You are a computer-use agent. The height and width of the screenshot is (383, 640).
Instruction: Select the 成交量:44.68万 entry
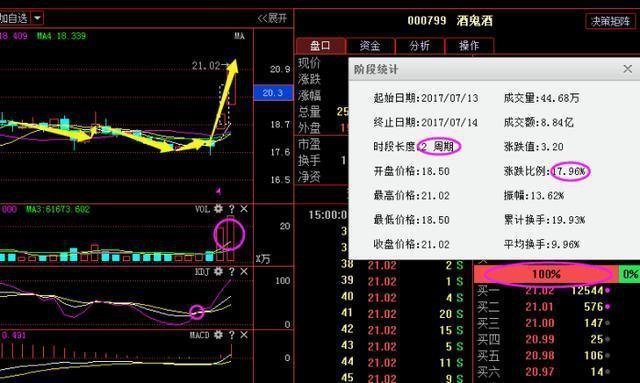pyautogui.click(x=542, y=98)
